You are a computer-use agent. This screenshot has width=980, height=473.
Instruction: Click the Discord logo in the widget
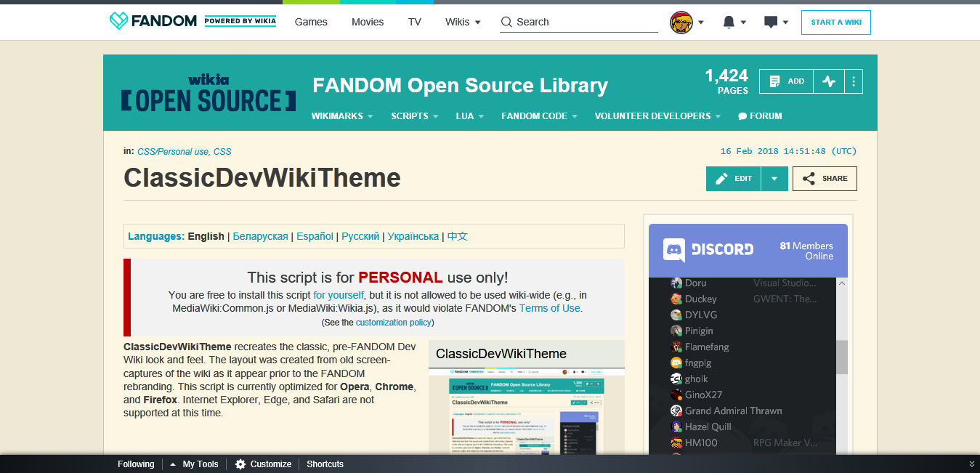pyautogui.click(x=676, y=250)
